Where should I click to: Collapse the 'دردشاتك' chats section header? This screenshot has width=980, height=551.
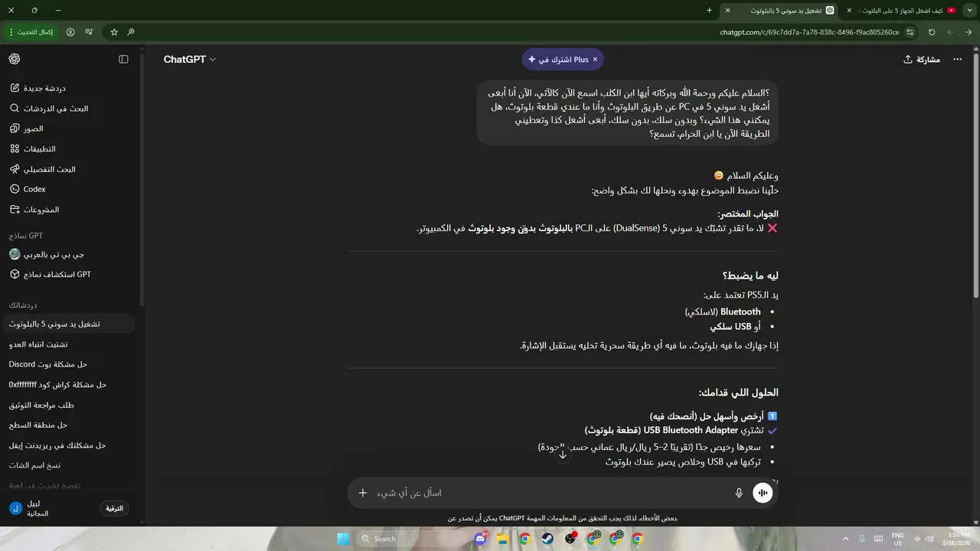coord(23,305)
